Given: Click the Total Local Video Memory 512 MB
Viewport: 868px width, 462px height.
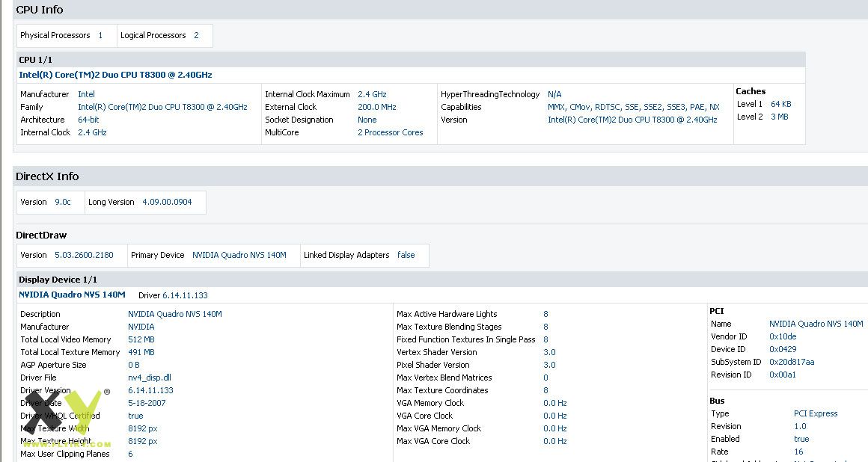Looking at the screenshot, I should click(141, 339).
